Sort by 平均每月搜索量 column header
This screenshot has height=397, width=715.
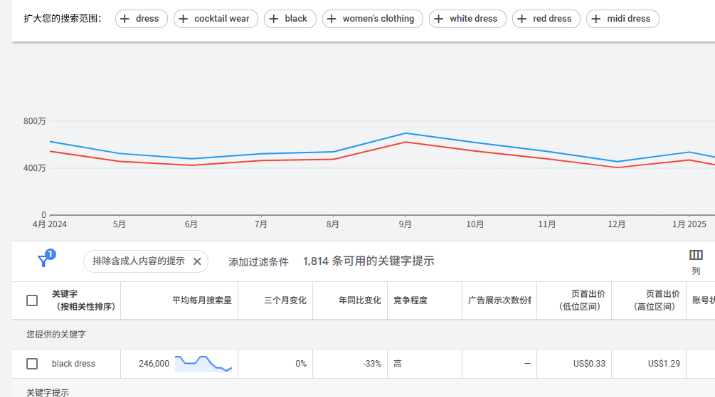click(202, 300)
